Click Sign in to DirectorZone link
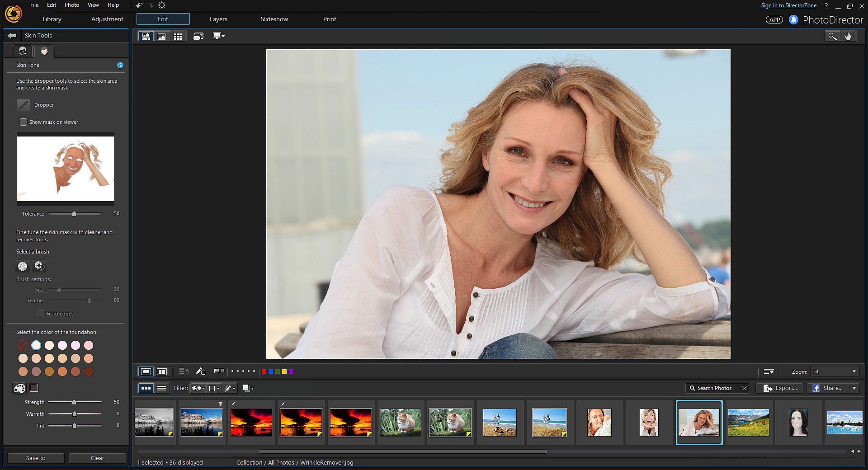Image resolution: width=868 pixels, height=470 pixels. click(788, 5)
